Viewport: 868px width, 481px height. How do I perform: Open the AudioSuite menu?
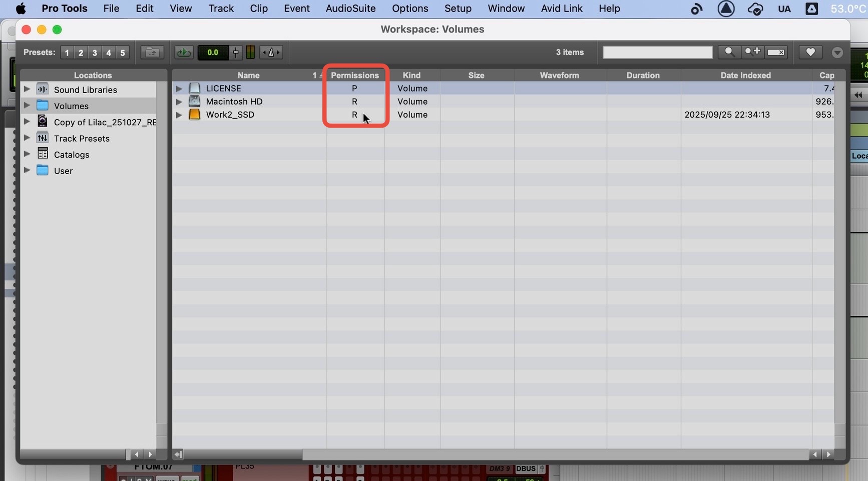click(350, 9)
